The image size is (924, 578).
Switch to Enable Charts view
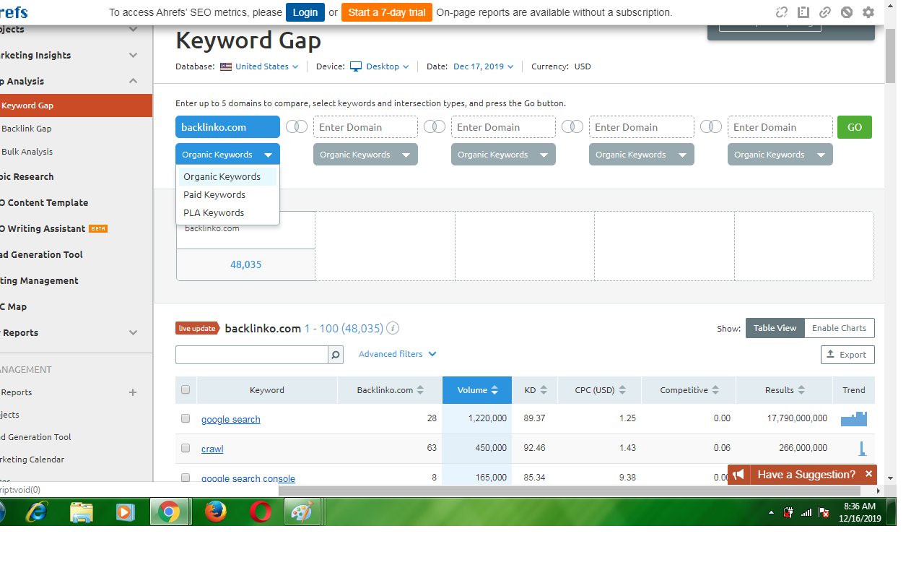pyautogui.click(x=839, y=328)
